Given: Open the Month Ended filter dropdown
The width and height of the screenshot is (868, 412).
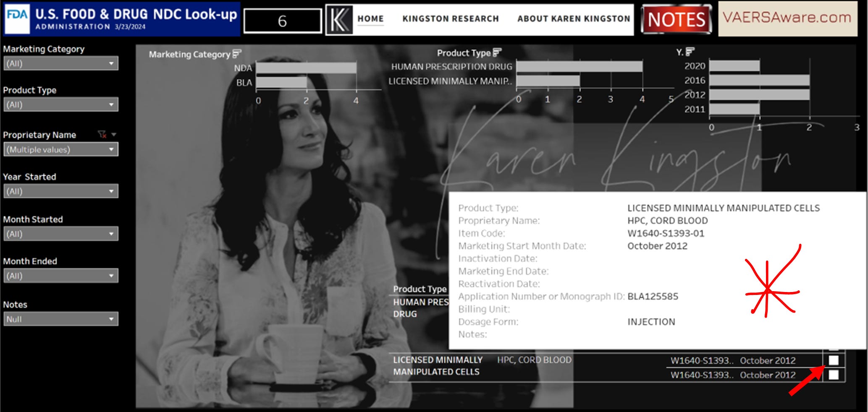Looking at the screenshot, I should point(61,276).
